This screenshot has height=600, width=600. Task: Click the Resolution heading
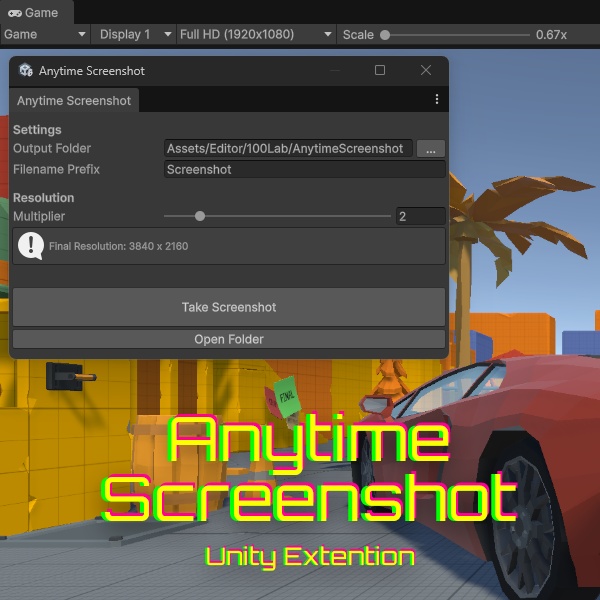point(44,198)
